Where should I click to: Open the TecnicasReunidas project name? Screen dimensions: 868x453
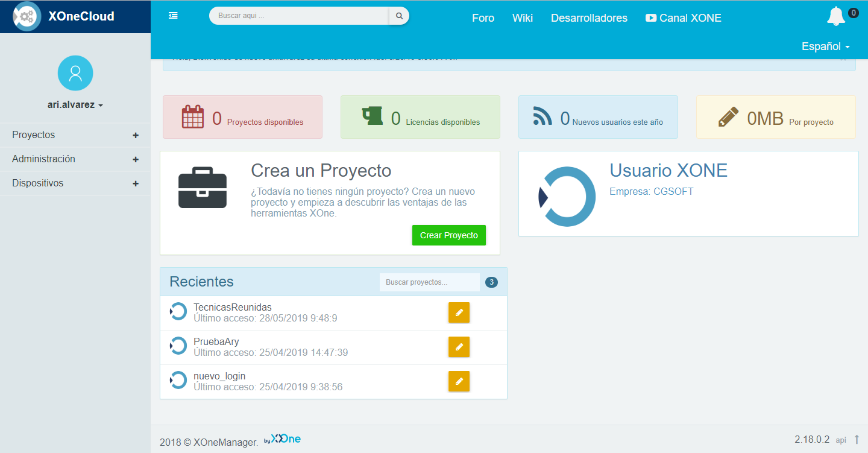tap(233, 308)
